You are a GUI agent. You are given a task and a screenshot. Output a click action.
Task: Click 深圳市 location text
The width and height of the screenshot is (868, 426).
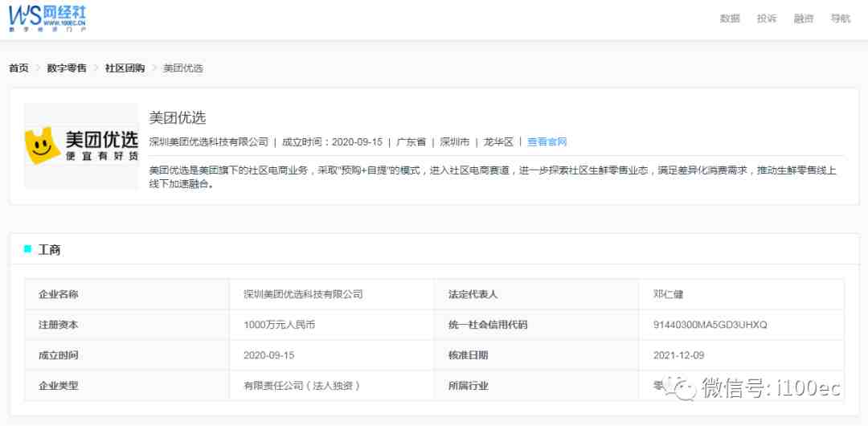(x=454, y=141)
